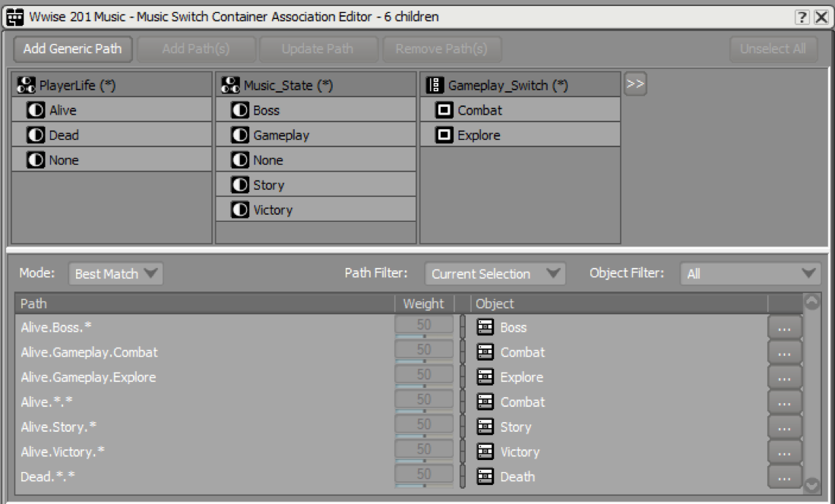Click the Victory object icon in path list
Viewport: 835px width, 504px height.
(485, 452)
